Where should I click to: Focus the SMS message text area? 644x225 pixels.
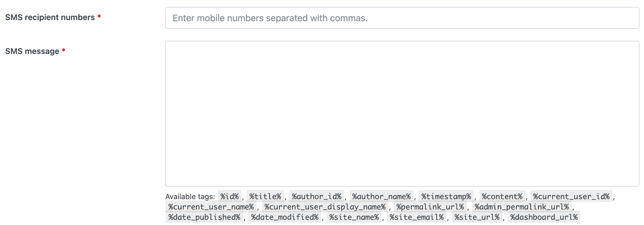pyautogui.click(x=402, y=113)
